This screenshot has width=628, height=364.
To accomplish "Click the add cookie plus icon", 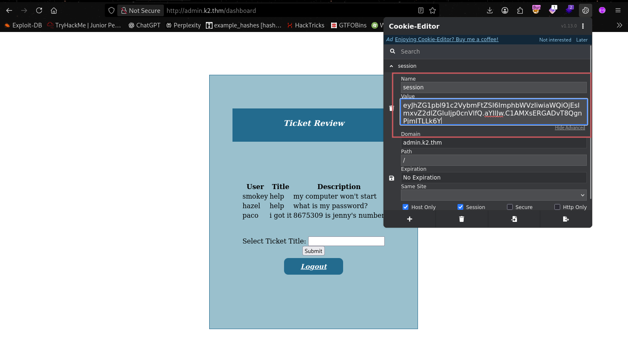I will (409, 219).
